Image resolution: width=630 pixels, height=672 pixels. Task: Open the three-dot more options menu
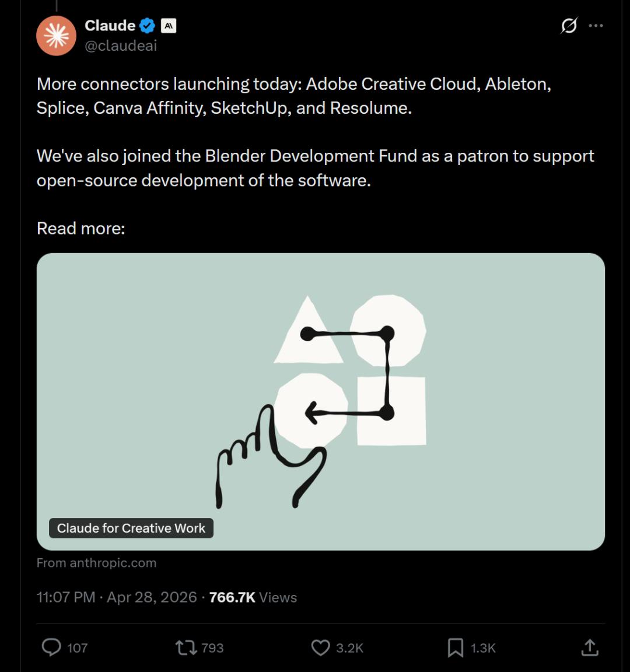click(596, 26)
